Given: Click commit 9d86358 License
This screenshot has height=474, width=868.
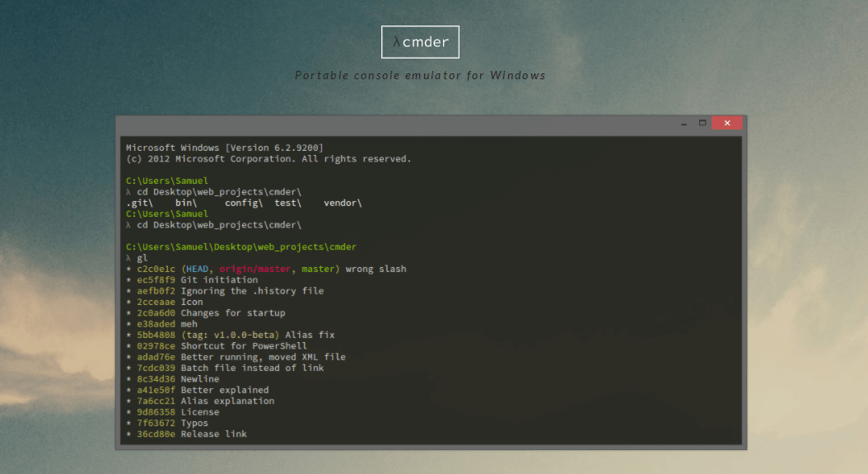Looking at the screenshot, I should pos(173,412).
